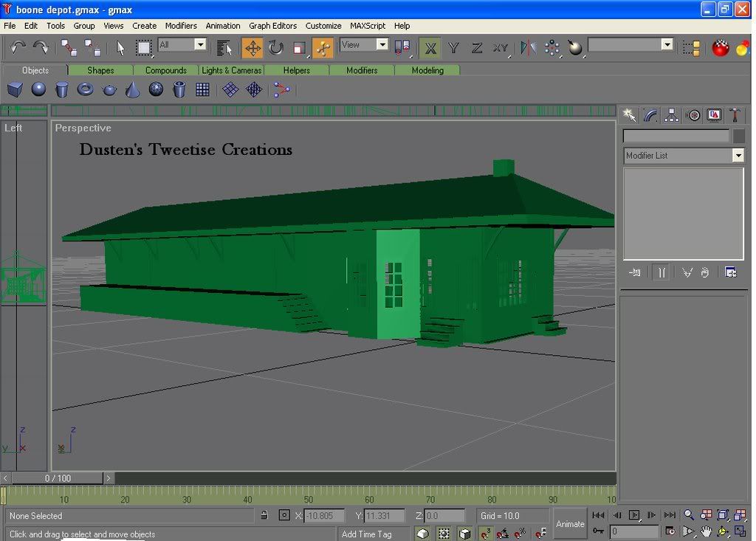Click the Zoom Extents viewport icon
The height and width of the screenshot is (541, 756).
(722, 515)
